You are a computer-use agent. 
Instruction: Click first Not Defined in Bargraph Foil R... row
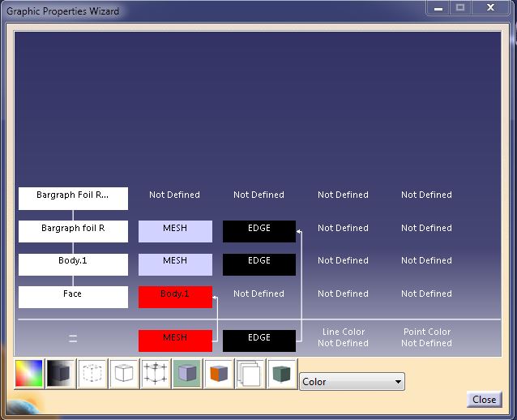tap(174, 195)
